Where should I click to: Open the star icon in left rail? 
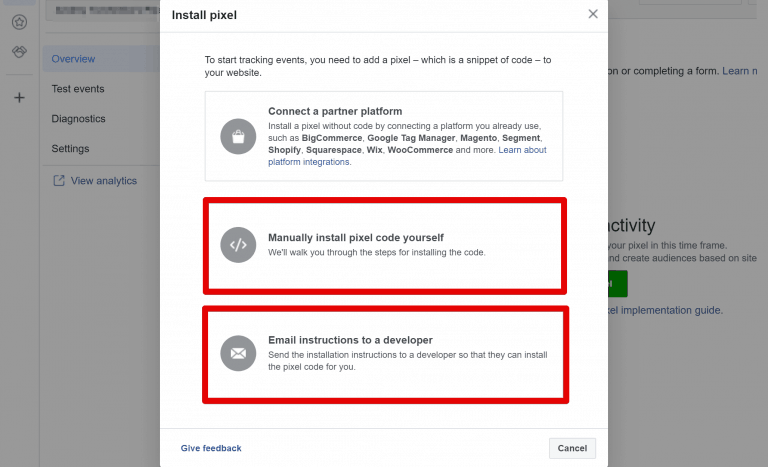[19, 21]
